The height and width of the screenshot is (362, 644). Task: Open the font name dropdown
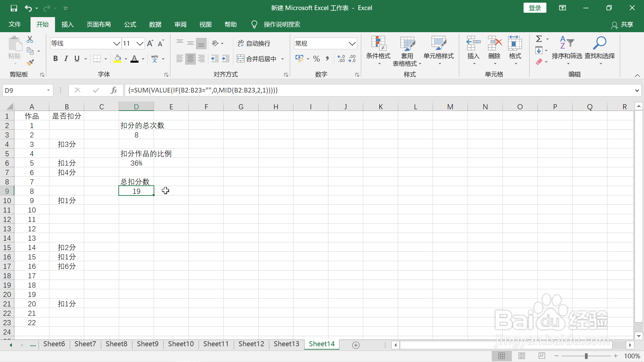pos(116,44)
